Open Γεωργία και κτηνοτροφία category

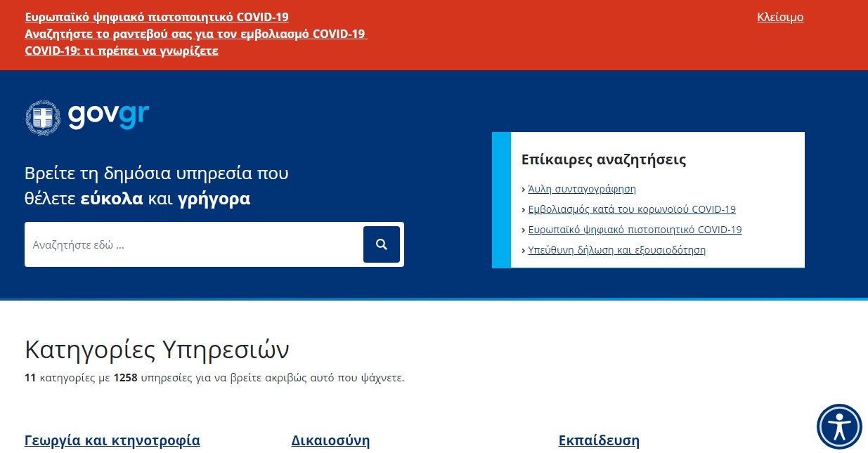(x=112, y=441)
